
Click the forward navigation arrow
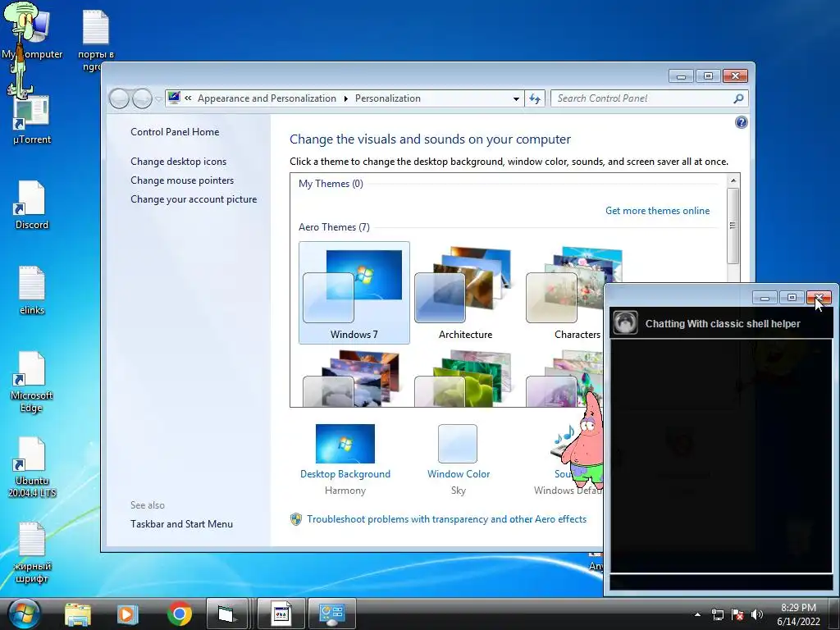[x=142, y=98]
